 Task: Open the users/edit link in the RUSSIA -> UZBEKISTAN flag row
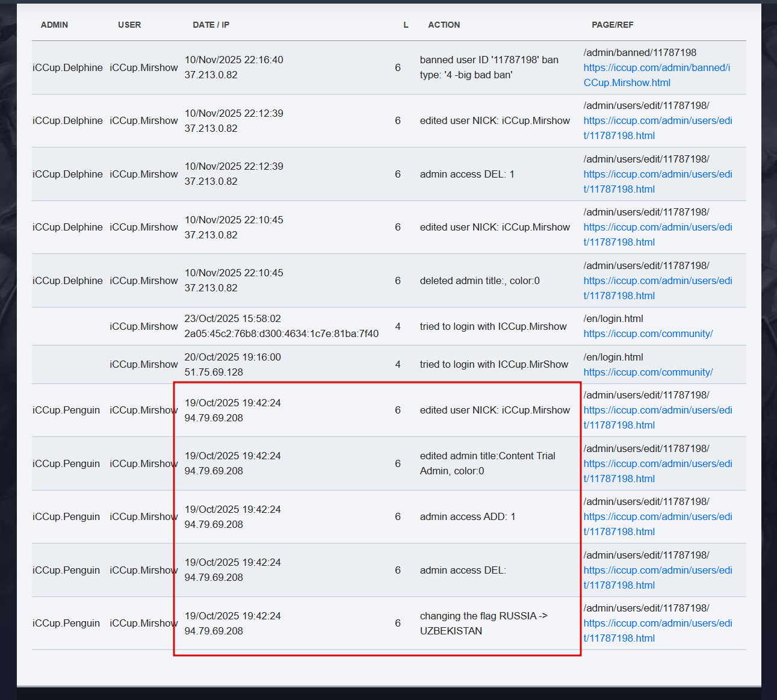pyautogui.click(x=658, y=631)
